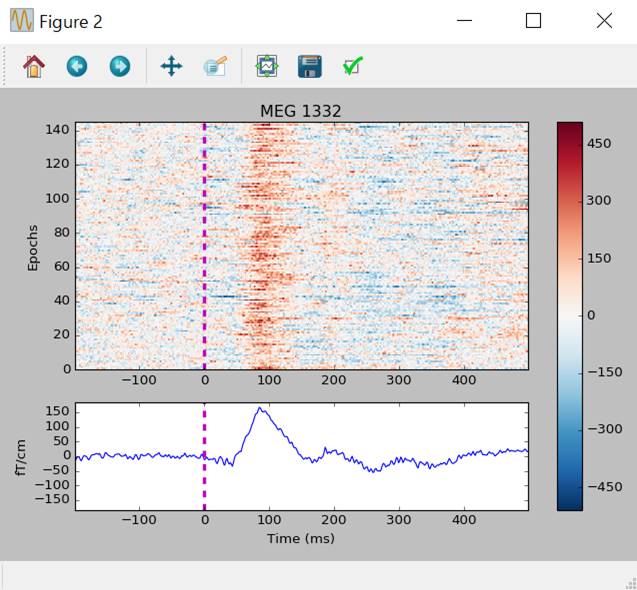Reset the plot to original view with Home
Viewport: 637px width, 590px height.
point(34,67)
